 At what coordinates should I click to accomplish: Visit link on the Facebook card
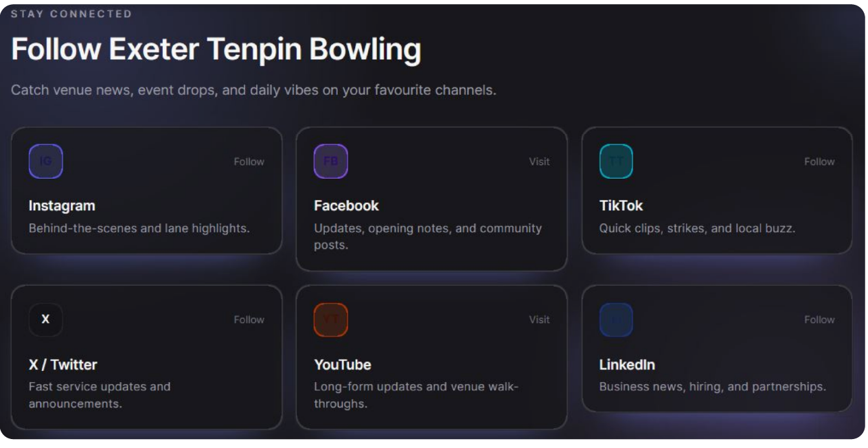coord(539,161)
